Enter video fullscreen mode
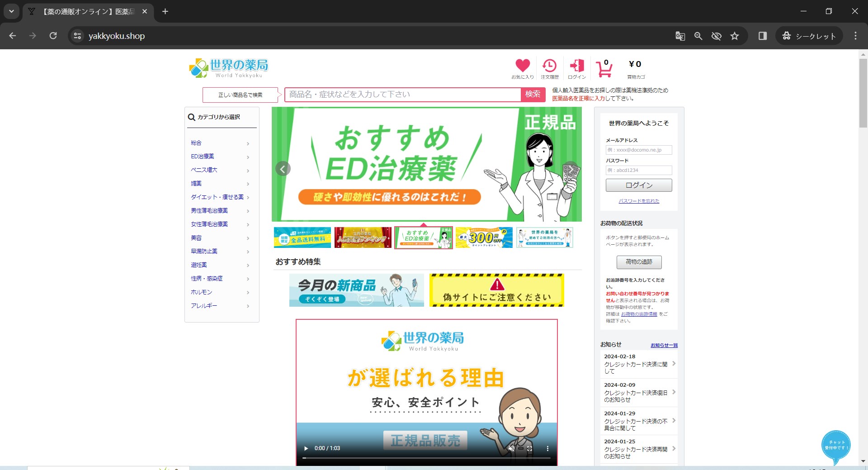868x470 pixels. tap(529, 448)
